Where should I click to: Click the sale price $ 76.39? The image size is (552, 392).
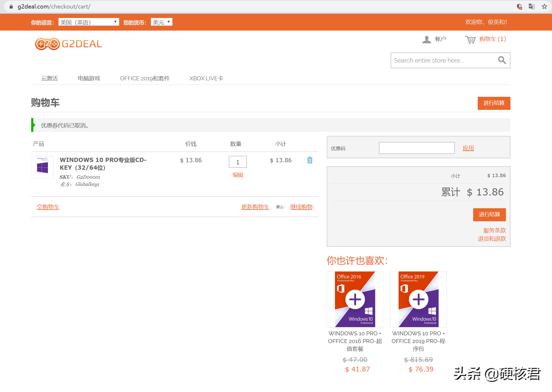[x=421, y=369]
